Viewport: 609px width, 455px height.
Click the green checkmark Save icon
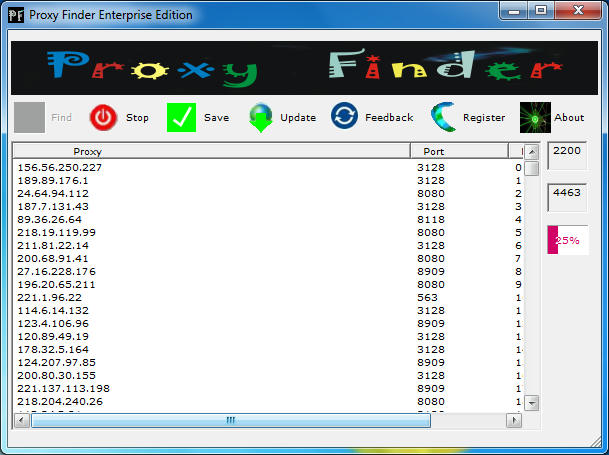pos(181,117)
